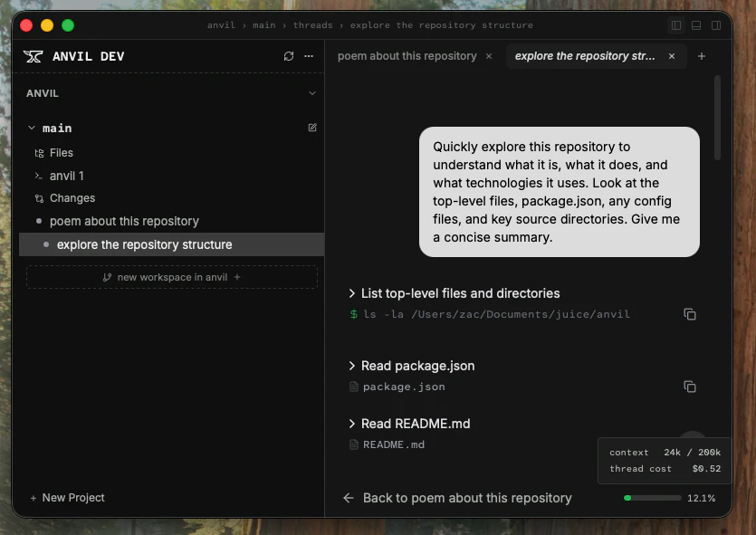The width and height of the screenshot is (756, 535).
Task: Click the thread cost $0.52 value
Action: click(706, 469)
